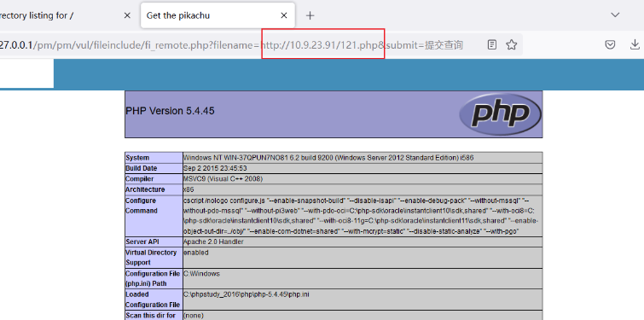Select the 'Build Date' row label

(x=142, y=168)
